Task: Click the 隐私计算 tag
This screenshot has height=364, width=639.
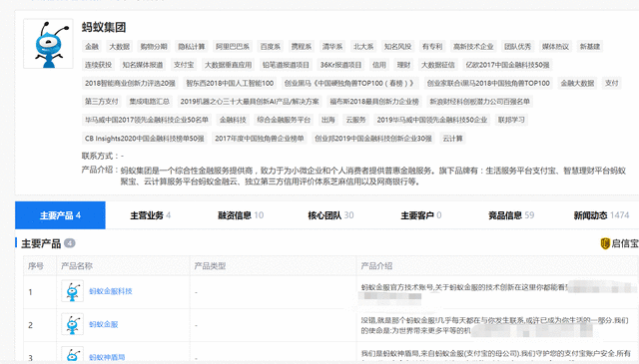Action: (191, 47)
